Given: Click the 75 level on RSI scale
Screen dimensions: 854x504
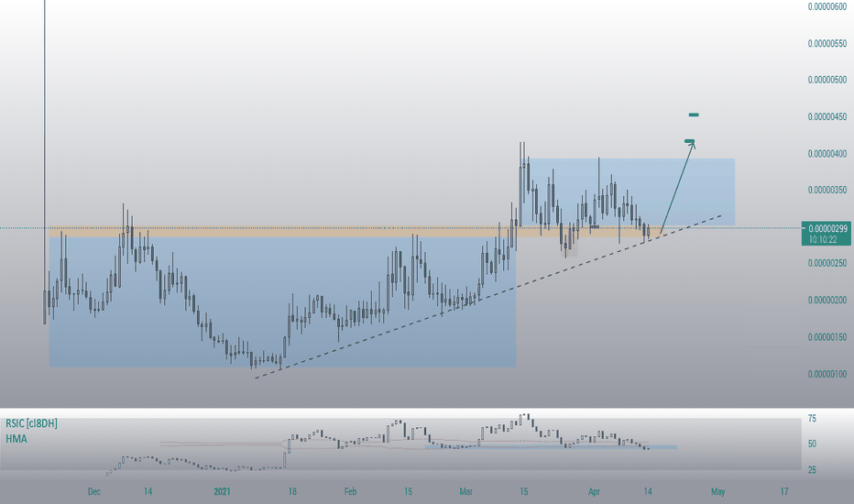Looking at the screenshot, I should [812, 419].
